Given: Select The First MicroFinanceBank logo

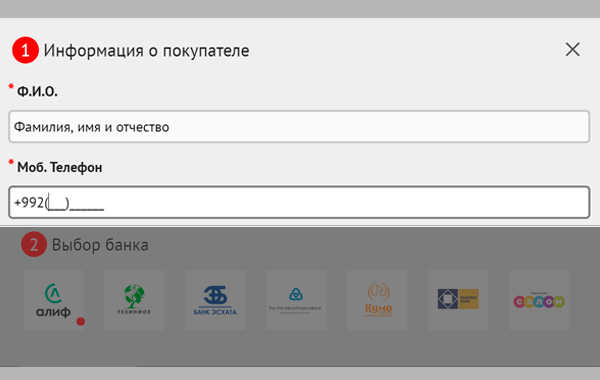Looking at the screenshot, I should pos(296,300).
